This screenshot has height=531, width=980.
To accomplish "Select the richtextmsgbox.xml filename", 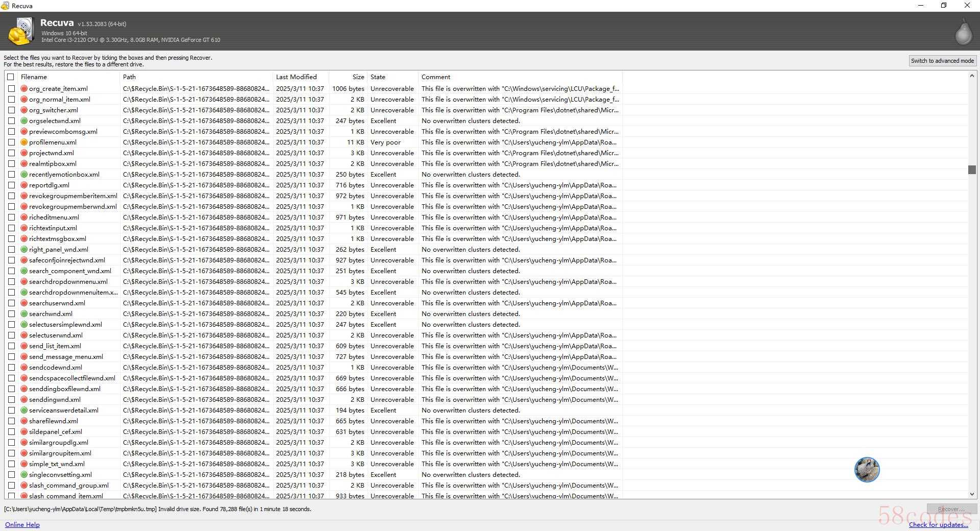I will (58, 239).
